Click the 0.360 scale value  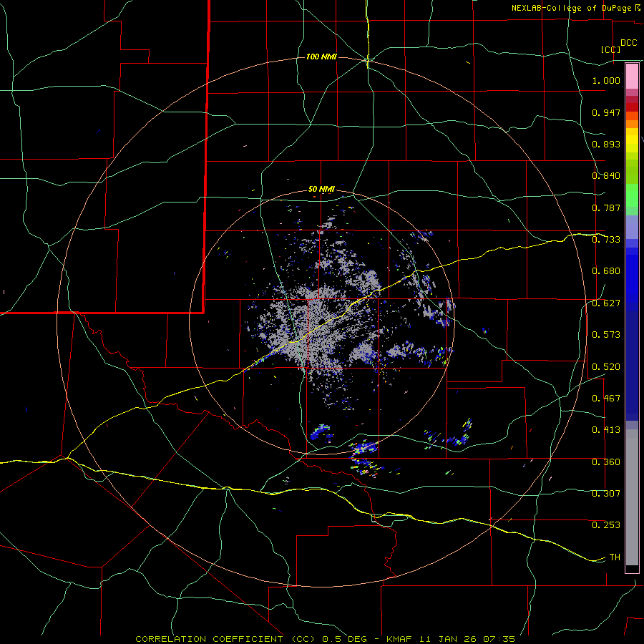(x=606, y=462)
